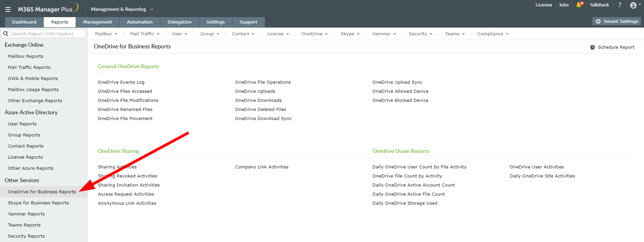Click the Tenant Settings gear button
The width and height of the screenshot is (644, 242).
point(617,21)
